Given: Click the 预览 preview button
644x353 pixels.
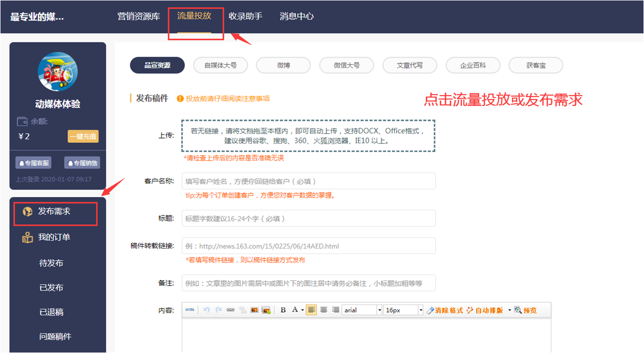Looking at the screenshot, I should click(x=525, y=310).
